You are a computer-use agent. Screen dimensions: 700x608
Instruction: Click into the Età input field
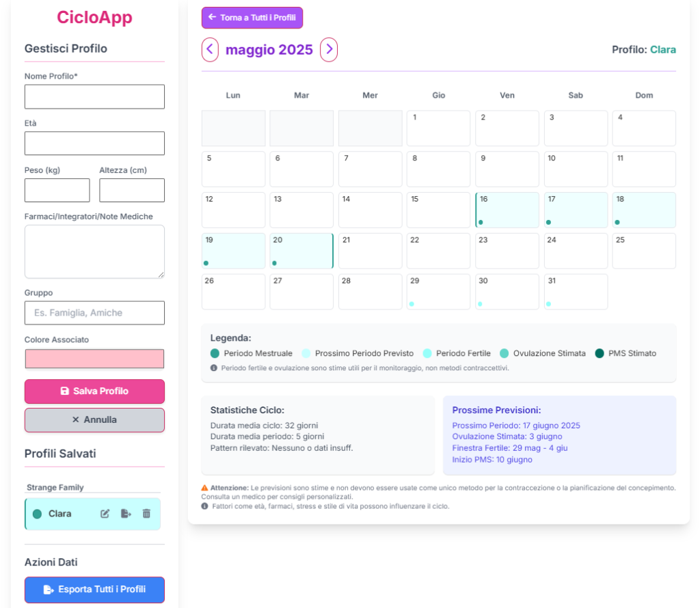(x=94, y=143)
